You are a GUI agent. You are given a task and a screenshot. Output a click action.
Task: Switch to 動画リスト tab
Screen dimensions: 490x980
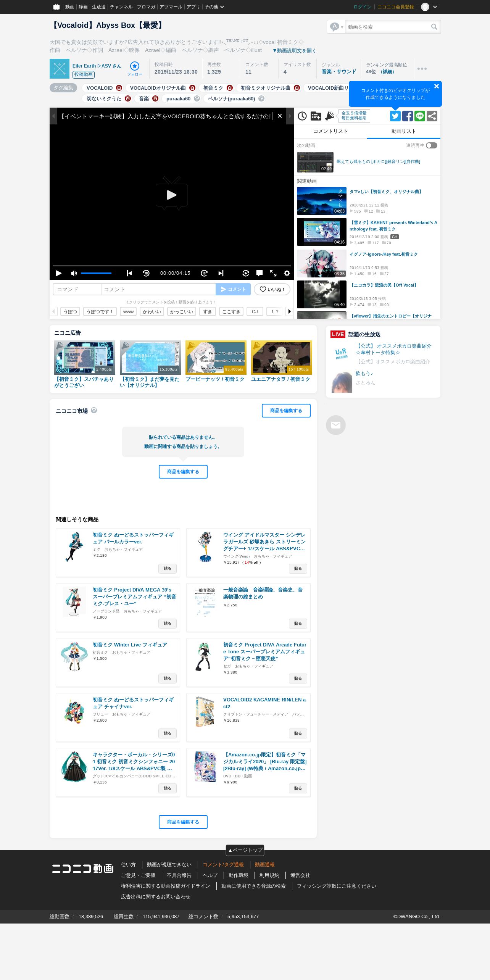pos(404,131)
